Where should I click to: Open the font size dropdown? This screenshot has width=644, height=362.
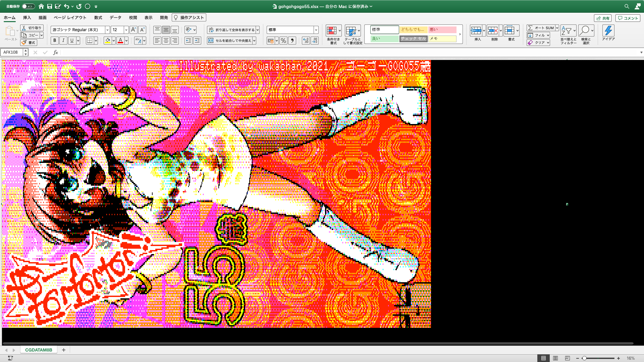point(126,30)
